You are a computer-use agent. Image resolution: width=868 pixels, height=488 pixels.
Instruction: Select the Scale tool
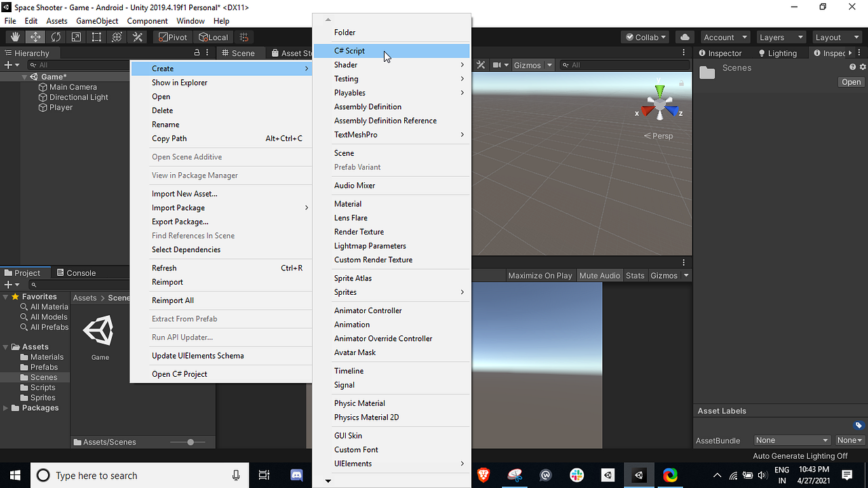[x=76, y=37]
